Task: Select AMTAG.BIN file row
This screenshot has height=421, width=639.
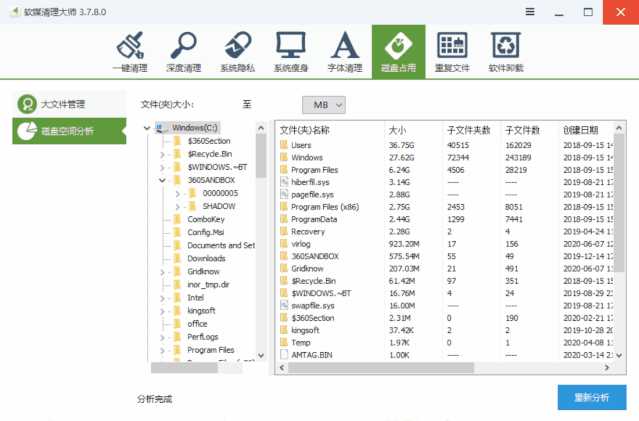Action: [445, 355]
